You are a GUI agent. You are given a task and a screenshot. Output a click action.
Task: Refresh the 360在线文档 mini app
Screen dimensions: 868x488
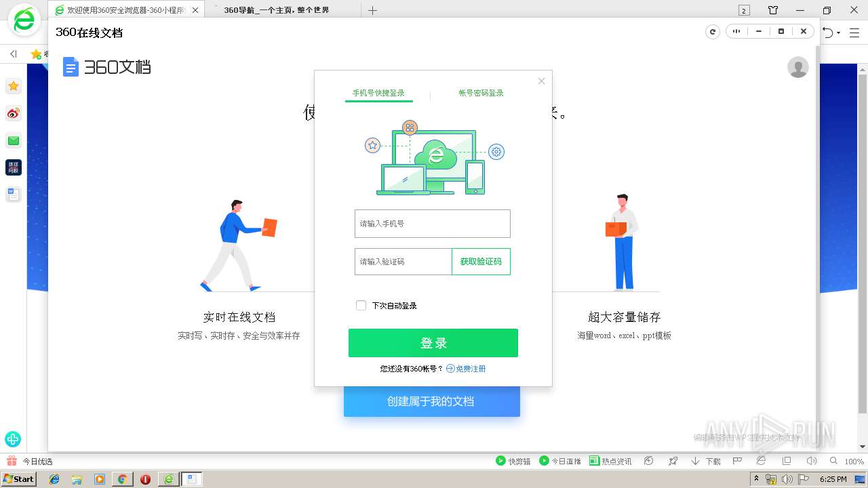coord(712,32)
